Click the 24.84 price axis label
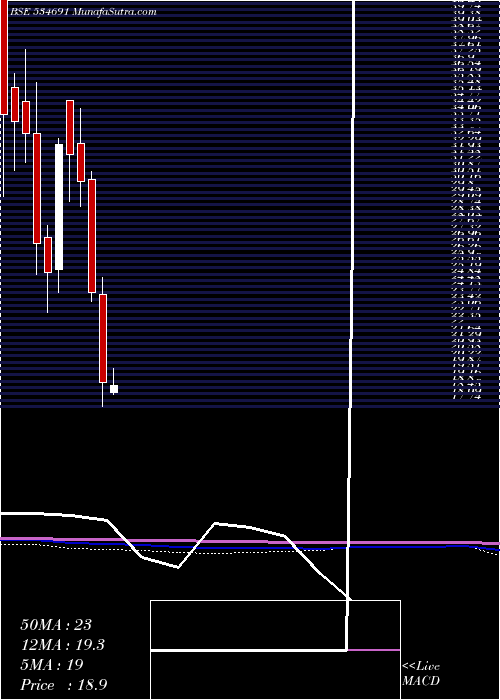 (x=467, y=271)
